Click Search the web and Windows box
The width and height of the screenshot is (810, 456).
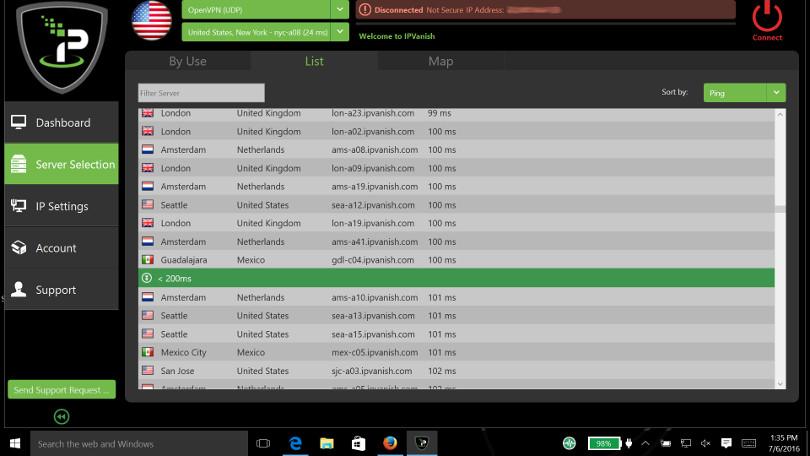139,444
